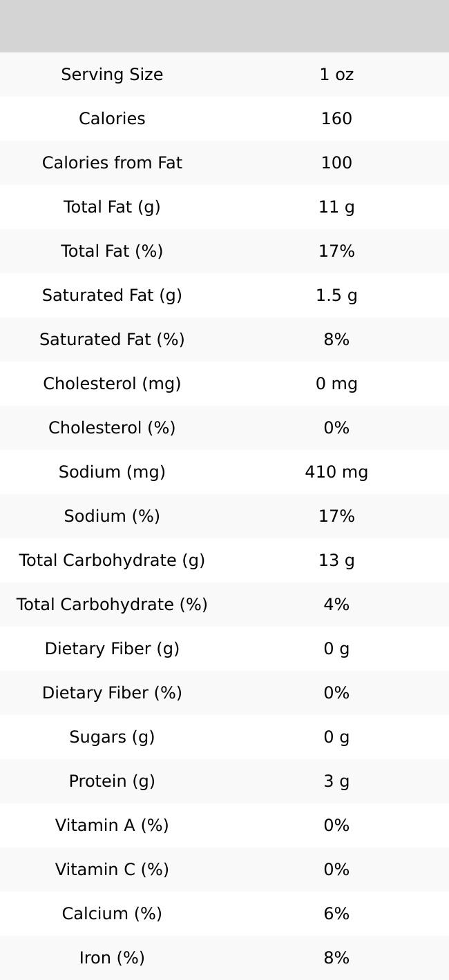Click the Total Fat (%) label
Image resolution: width=449 pixels, height=980 pixels.
point(112,251)
